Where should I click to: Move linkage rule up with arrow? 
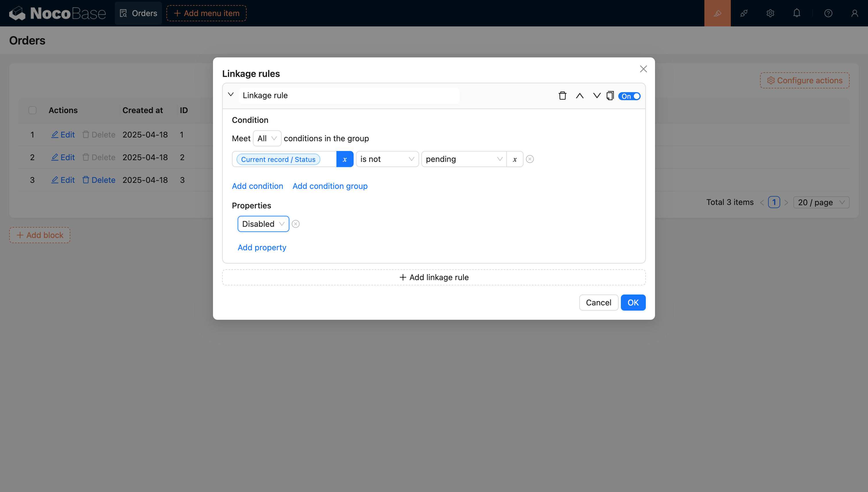click(580, 96)
